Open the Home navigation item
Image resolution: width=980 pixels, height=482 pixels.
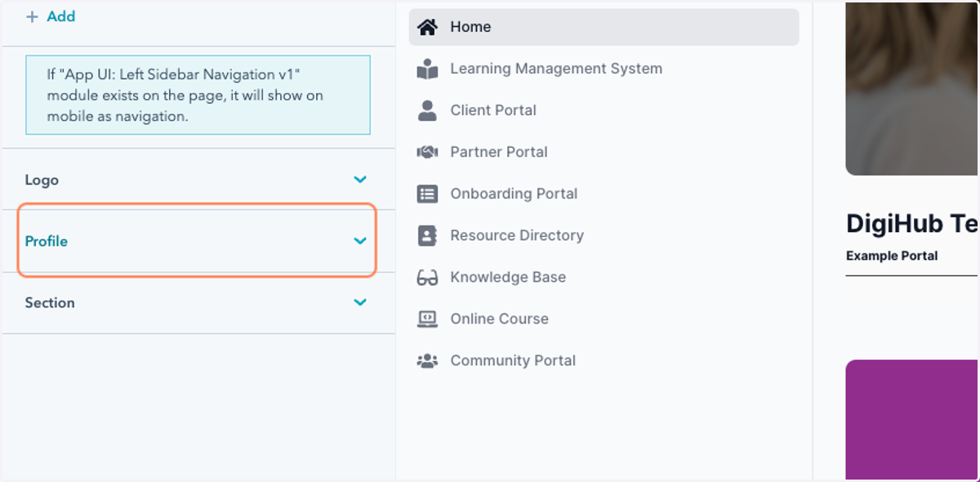604,27
